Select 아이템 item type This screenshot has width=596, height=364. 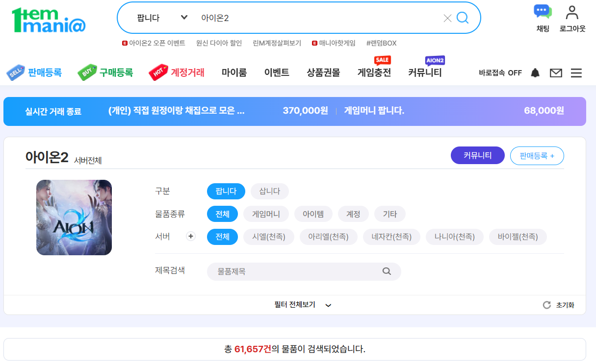(313, 214)
